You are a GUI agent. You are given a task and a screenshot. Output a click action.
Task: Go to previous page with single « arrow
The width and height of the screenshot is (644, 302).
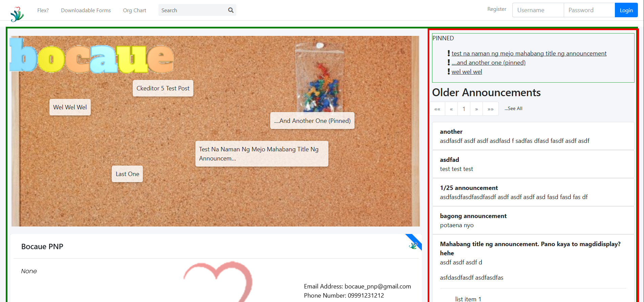point(451,109)
